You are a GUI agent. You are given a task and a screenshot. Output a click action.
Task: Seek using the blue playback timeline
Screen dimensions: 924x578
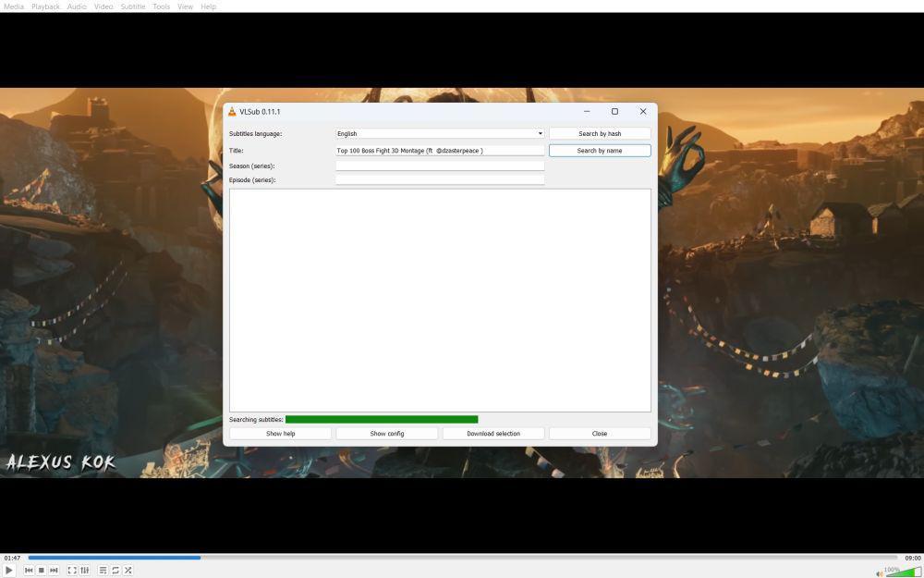pos(463,558)
